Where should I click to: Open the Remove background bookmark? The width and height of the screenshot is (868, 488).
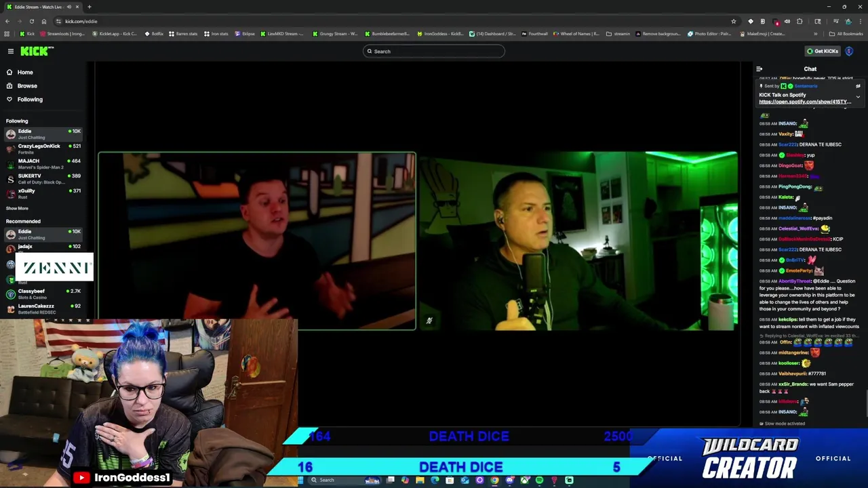click(x=658, y=34)
